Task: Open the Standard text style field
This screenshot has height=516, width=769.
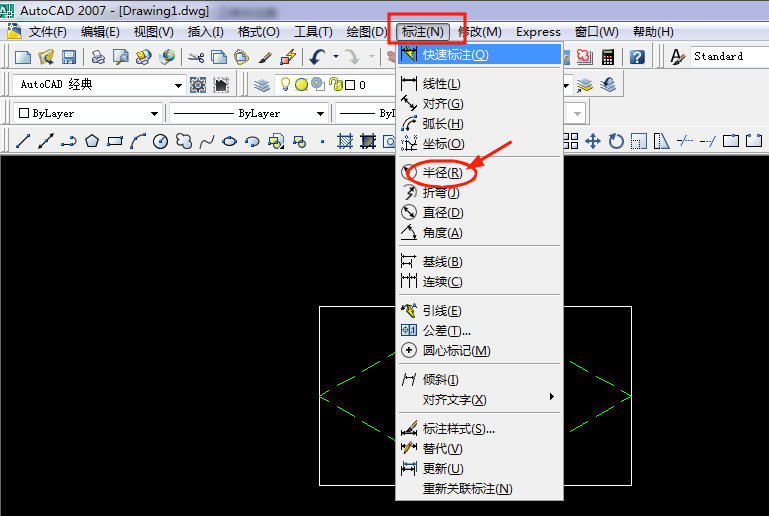Action: click(730, 56)
